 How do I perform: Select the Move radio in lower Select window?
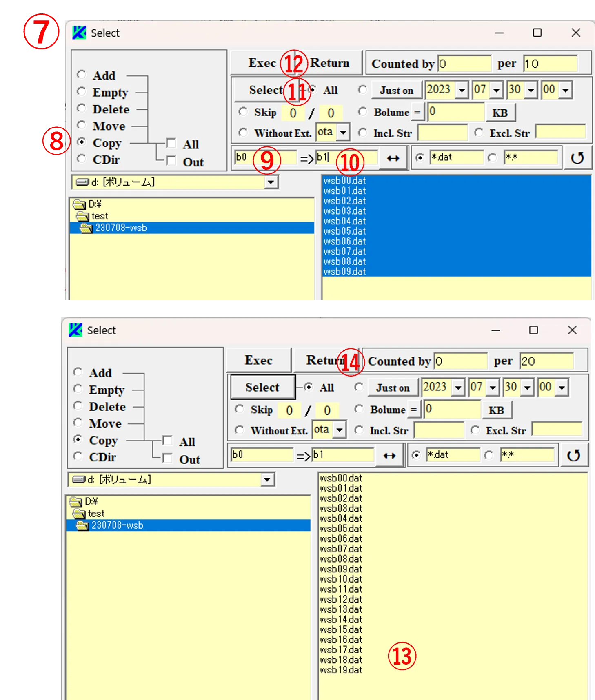[78, 422]
